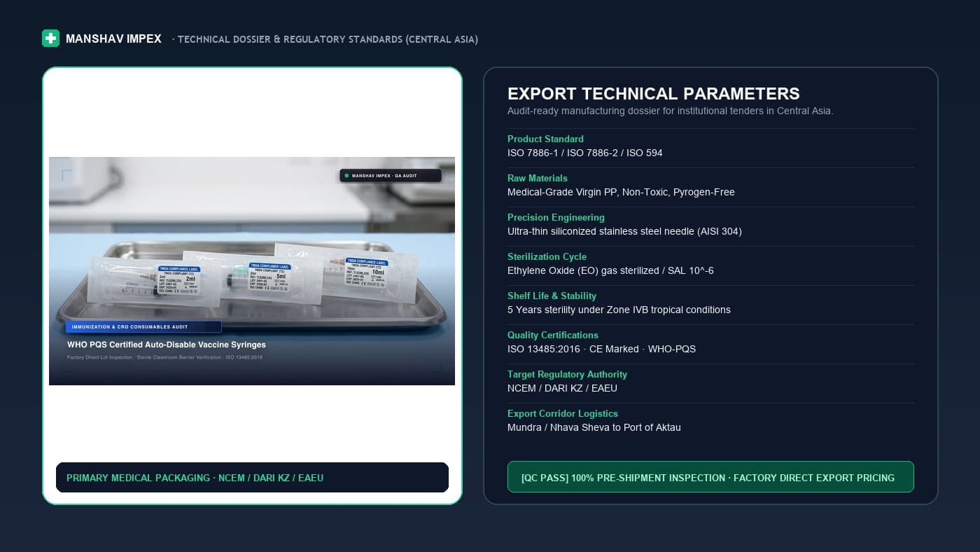Select the Raw Materials label
The image size is (980, 552).
(x=538, y=178)
